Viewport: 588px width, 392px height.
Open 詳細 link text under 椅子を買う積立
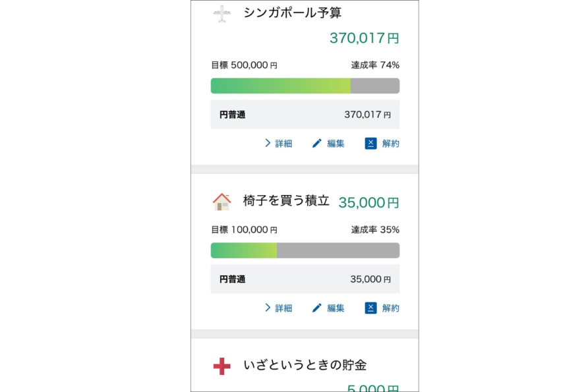tap(283, 308)
